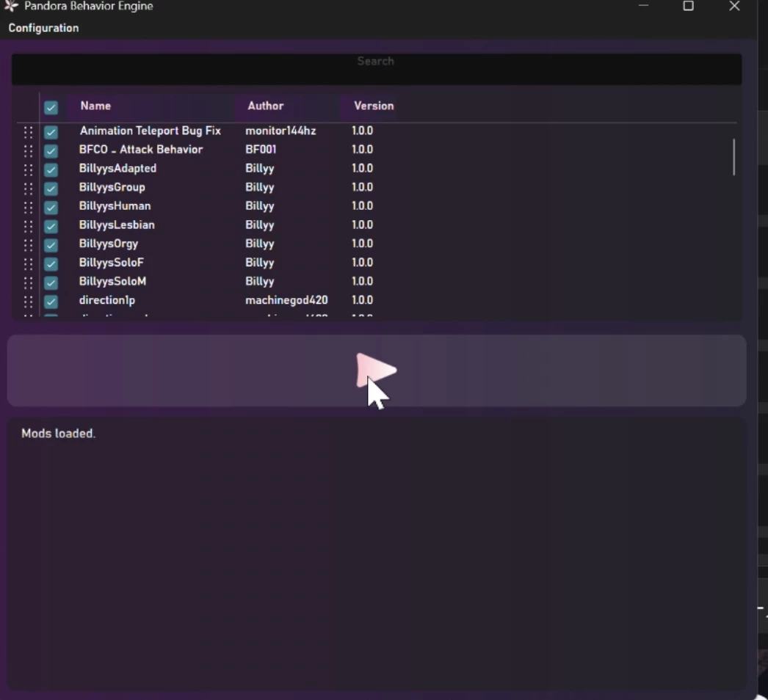This screenshot has width=768, height=700.
Task: Maximize the Pandora Behavior Engine window
Action: 688,6
